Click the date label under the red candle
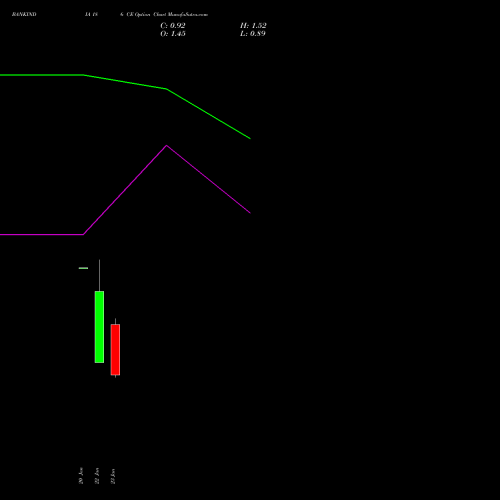 [113, 476]
